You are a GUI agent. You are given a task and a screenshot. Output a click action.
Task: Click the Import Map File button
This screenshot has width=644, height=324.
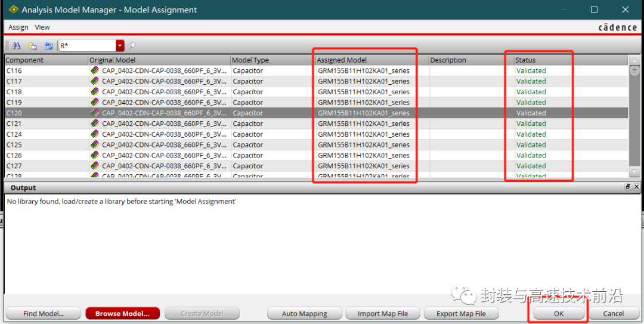(x=383, y=313)
